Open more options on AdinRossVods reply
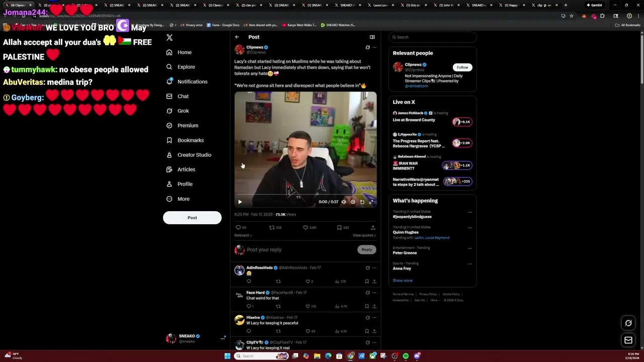 coord(374,268)
